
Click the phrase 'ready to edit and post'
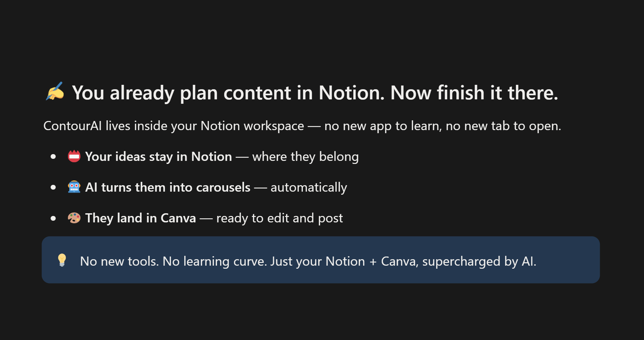click(280, 218)
